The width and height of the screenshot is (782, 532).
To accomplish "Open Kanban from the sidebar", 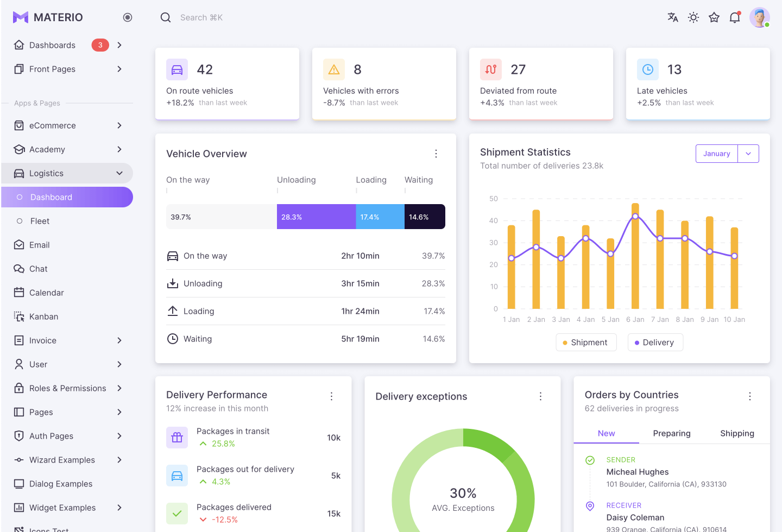I will tap(67, 316).
